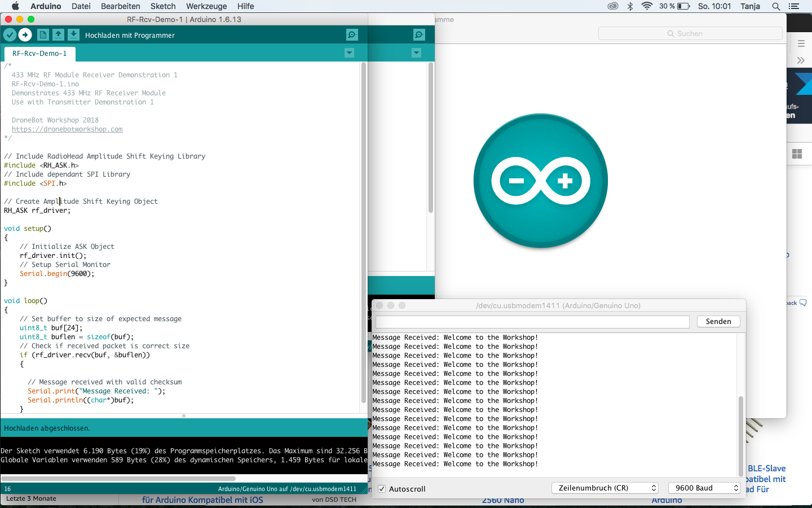Click the Hochladen abgeschlossen status message

[x=47, y=428]
